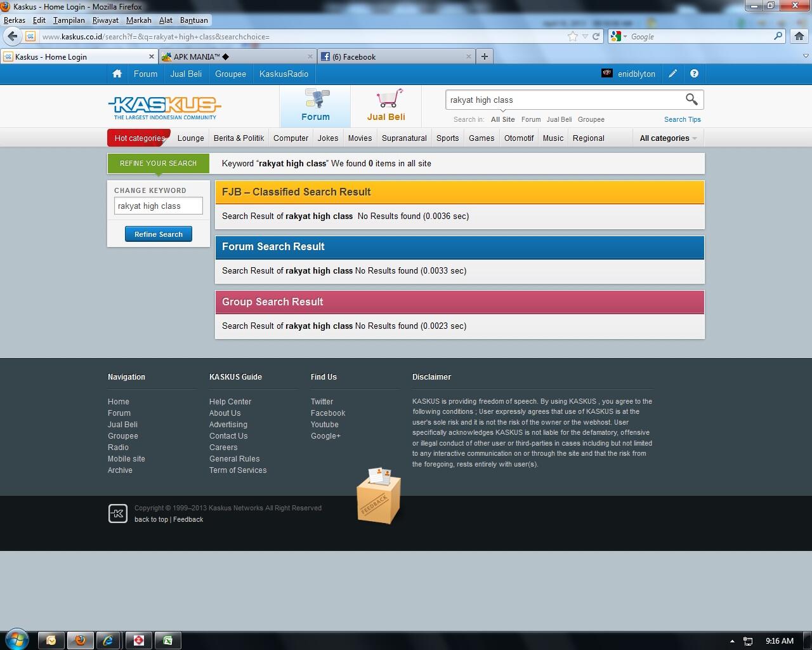The height and width of the screenshot is (650, 812).
Task: Open the Berkas menu
Action: 15,20
